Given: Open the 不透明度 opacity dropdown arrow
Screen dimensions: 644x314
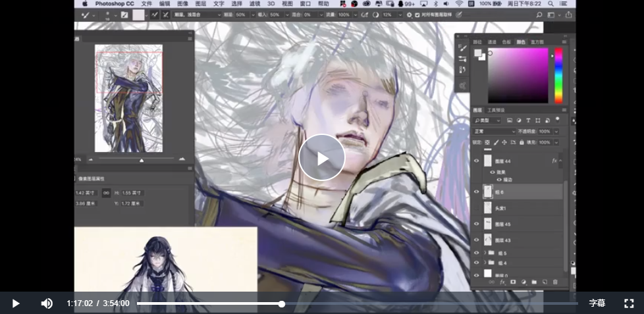Looking at the screenshot, I should point(556,132).
